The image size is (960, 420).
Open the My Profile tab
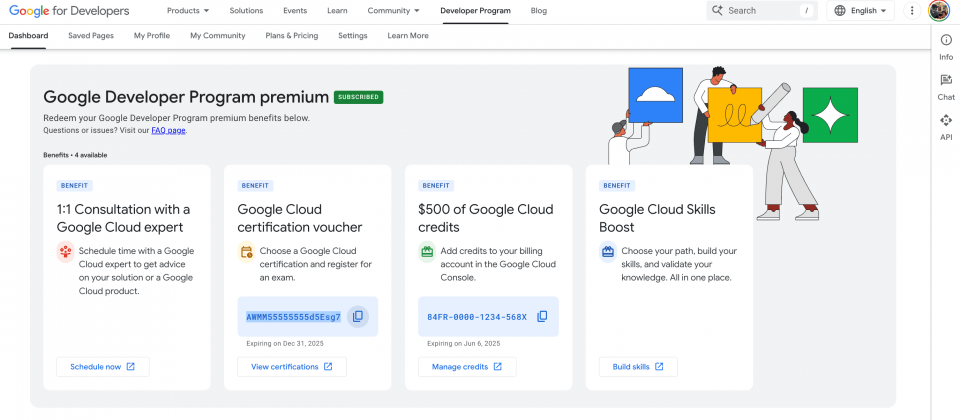pos(152,36)
